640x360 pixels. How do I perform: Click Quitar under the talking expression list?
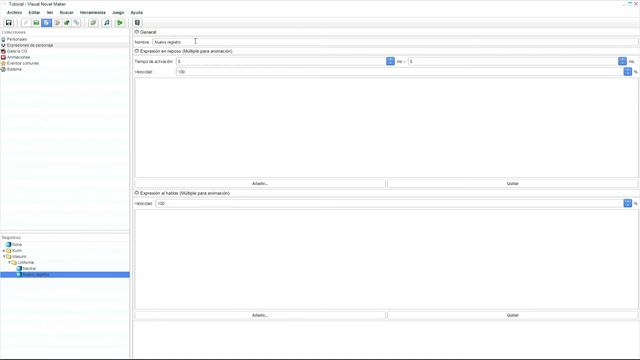pos(512,315)
